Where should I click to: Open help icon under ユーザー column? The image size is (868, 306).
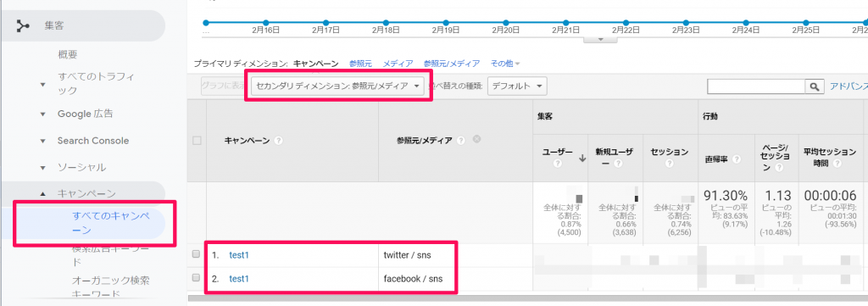click(x=557, y=164)
